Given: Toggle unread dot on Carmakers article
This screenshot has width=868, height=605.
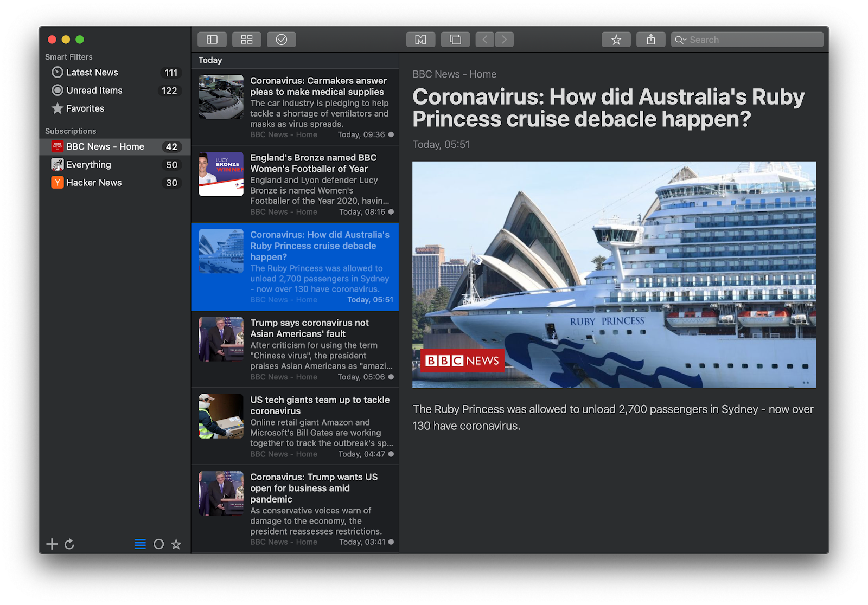Looking at the screenshot, I should click(391, 134).
